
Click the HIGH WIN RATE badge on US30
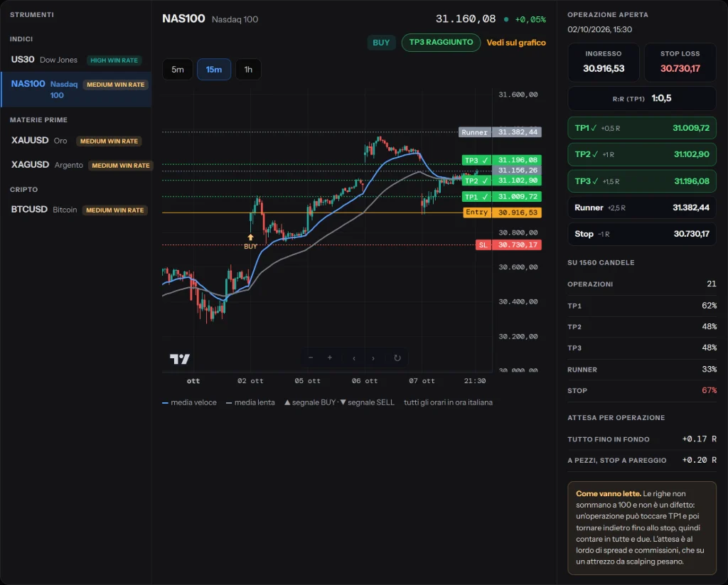click(x=114, y=60)
